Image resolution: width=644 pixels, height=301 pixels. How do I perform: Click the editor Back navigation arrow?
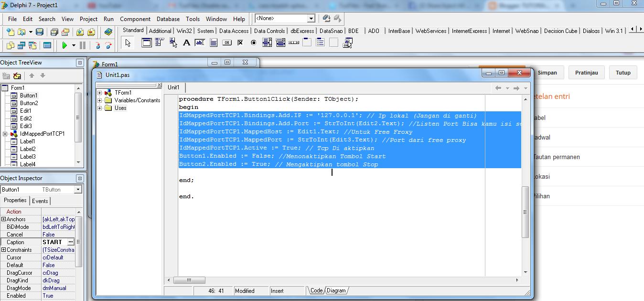(x=498, y=88)
